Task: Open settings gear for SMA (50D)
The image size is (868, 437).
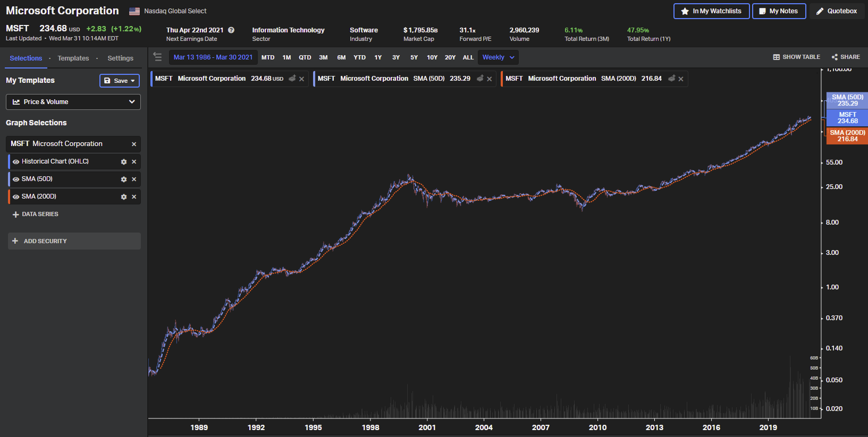Action: [124, 179]
